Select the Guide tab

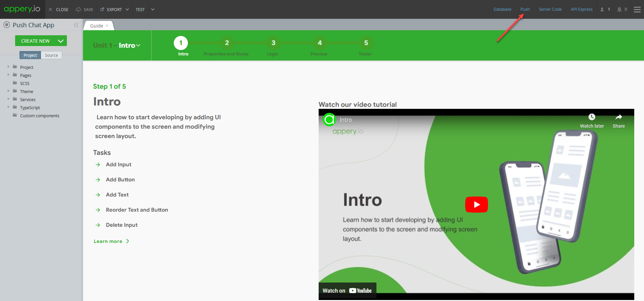pyautogui.click(x=96, y=26)
